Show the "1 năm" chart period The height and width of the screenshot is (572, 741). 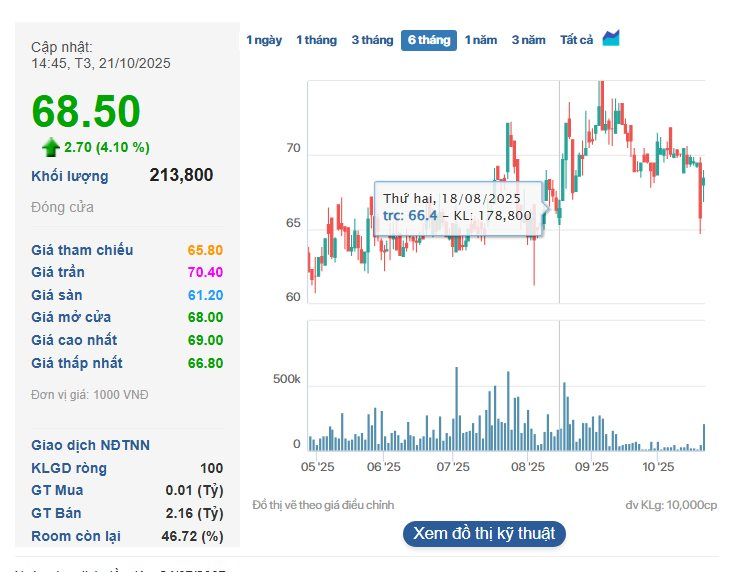point(481,40)
